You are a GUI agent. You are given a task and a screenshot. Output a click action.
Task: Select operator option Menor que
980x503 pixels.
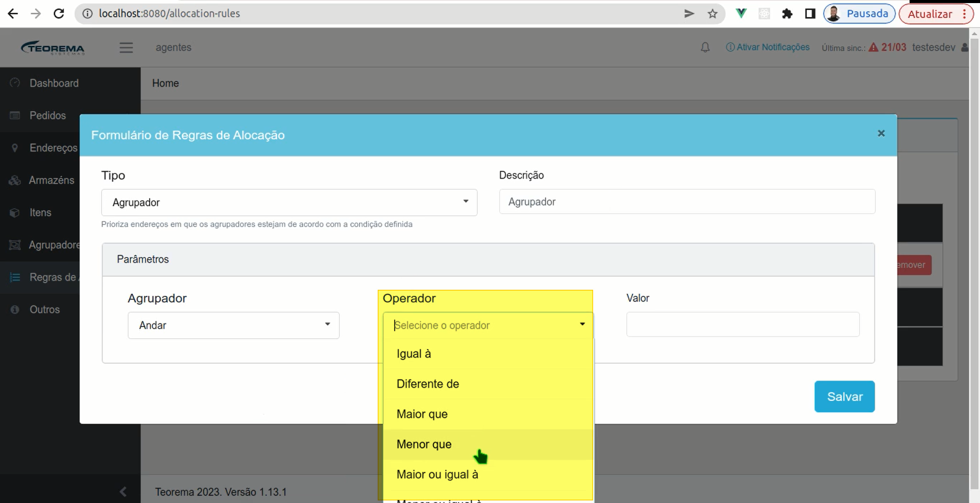point(488,444)
